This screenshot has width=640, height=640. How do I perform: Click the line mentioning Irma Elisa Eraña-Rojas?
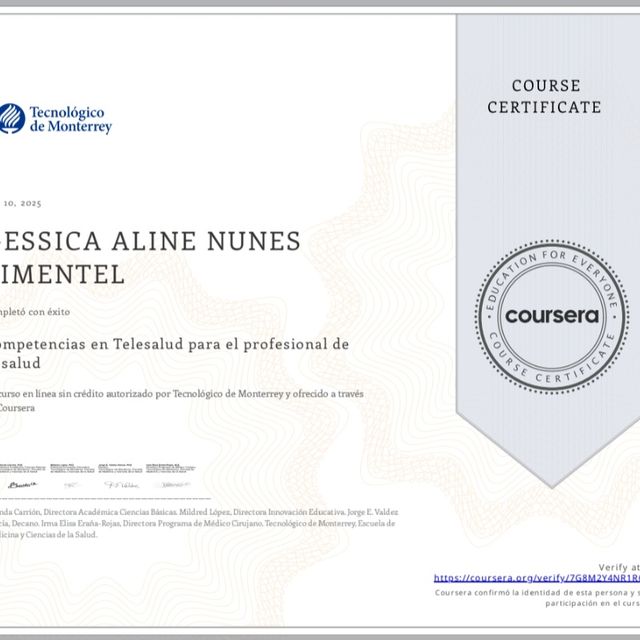198,523
